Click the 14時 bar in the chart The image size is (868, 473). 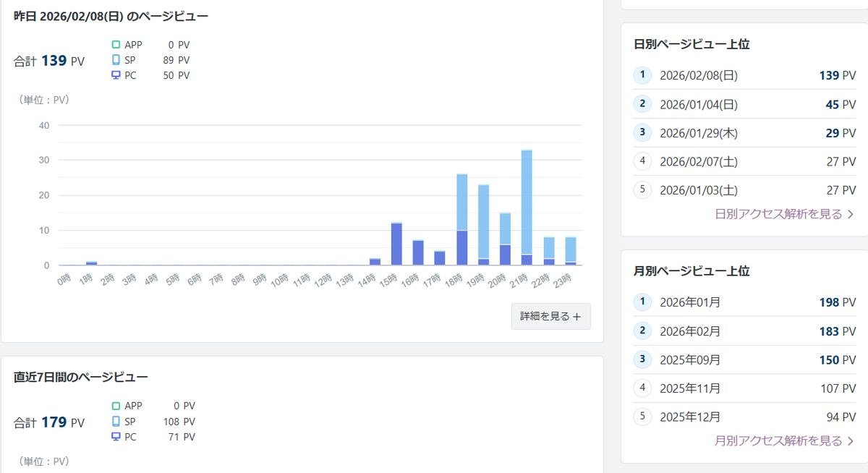click(x=375, y=262)
